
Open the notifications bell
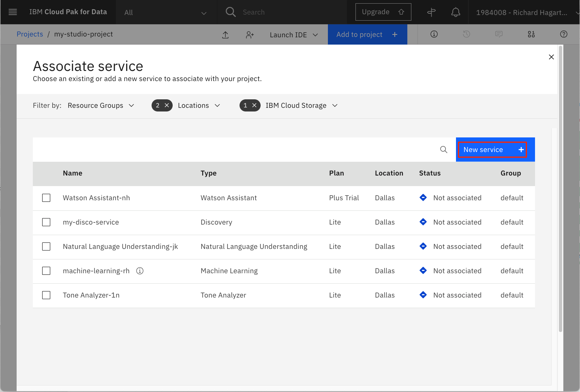[456, 12]
